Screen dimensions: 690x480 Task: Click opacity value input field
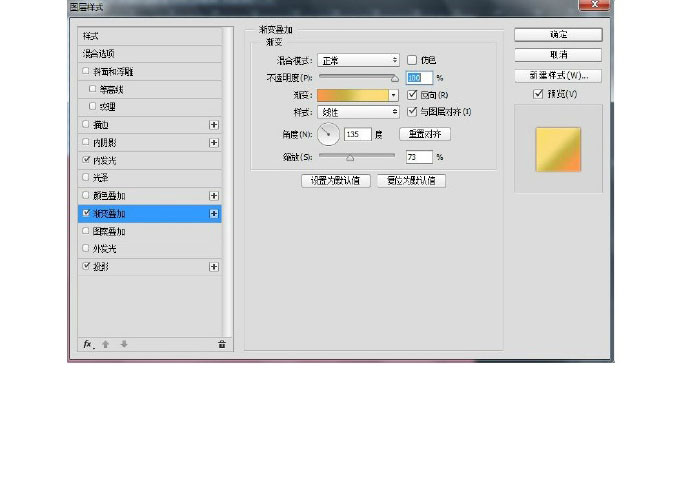pyautogui.click(x=419, y=78)
